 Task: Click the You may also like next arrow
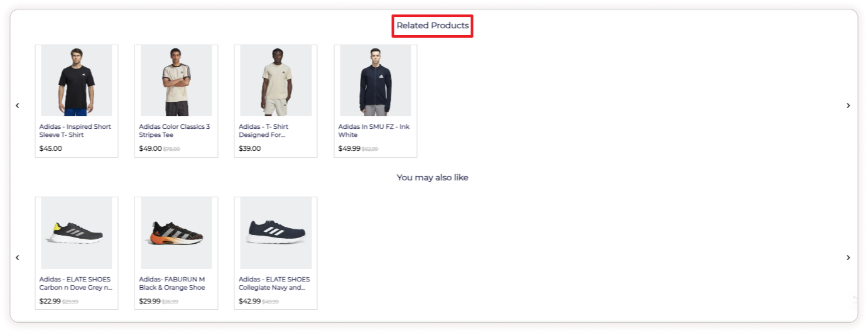click(848, 258)
